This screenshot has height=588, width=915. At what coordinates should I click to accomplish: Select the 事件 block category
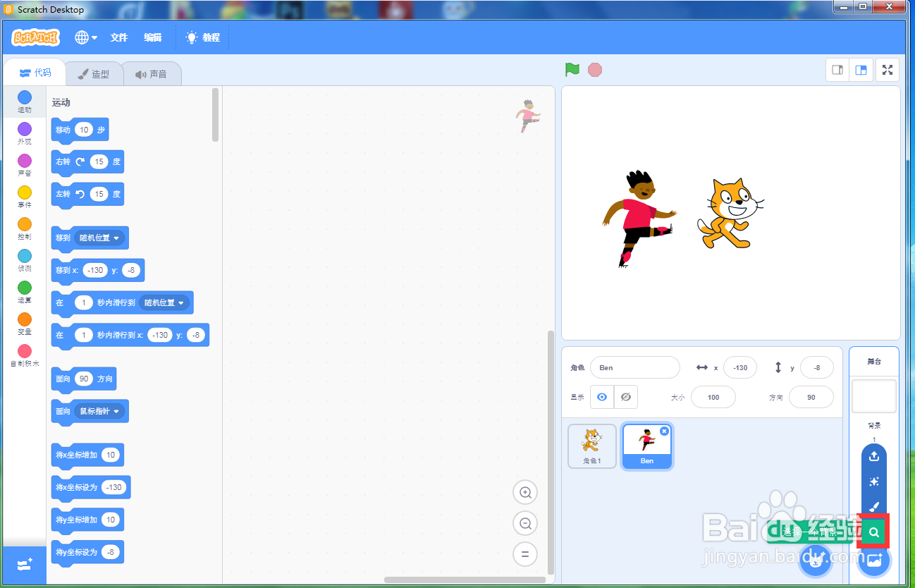coord(25,197)
